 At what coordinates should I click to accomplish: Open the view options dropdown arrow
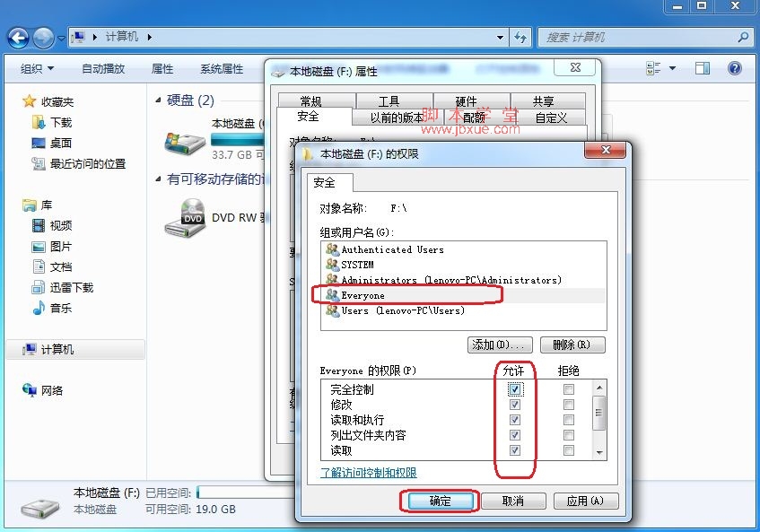(x=672, y=68)
